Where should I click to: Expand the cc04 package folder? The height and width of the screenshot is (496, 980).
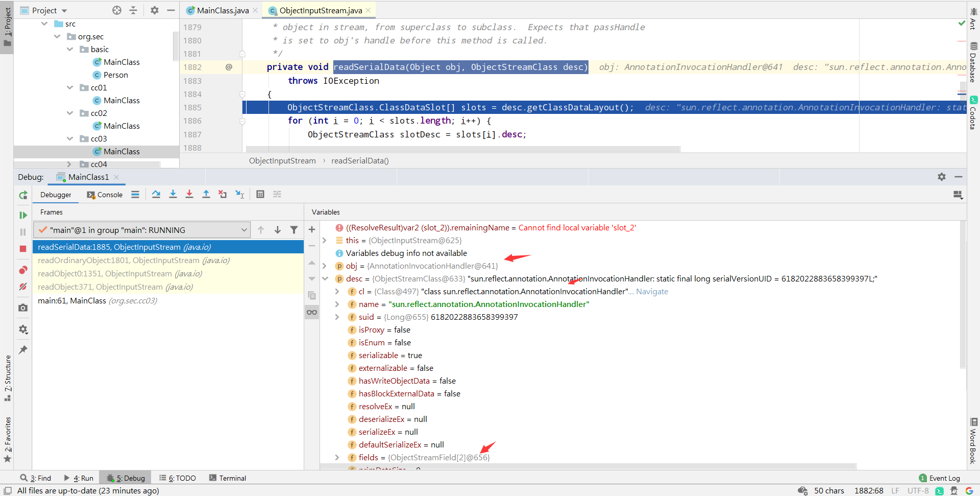pos(69,164)
